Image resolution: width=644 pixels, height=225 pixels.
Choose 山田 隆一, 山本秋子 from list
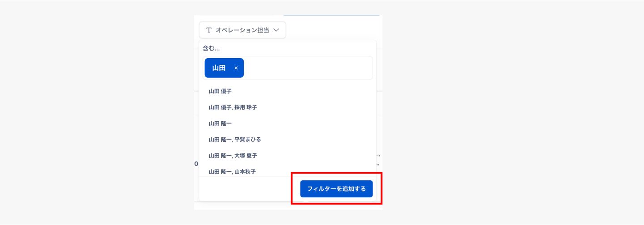[232, 171]
